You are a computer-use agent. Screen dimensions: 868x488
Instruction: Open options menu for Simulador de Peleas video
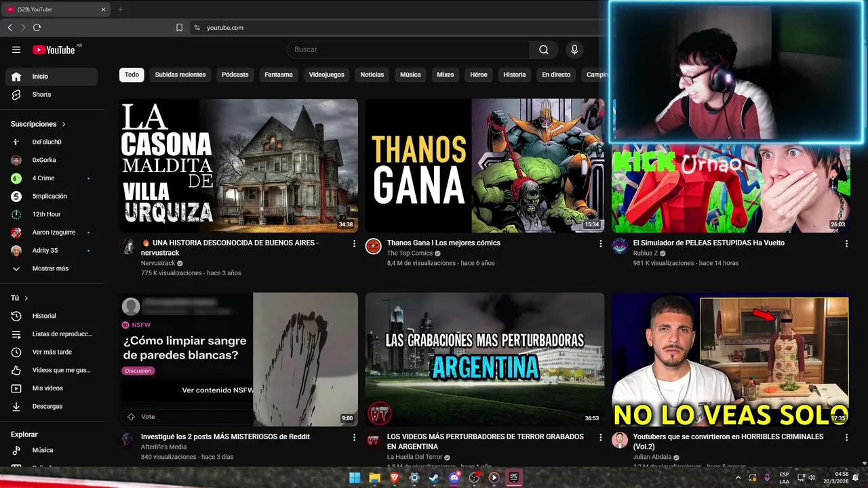click(x=846, y=243)
